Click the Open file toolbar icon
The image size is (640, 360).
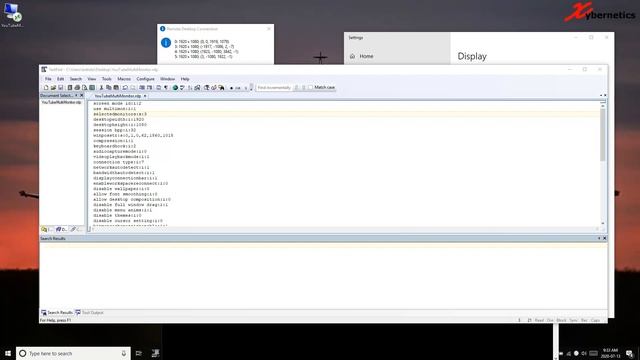(x=53, y=87)
